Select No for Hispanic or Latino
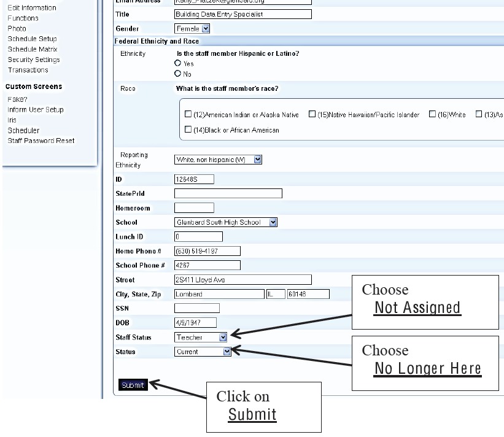 click(178, 74)
